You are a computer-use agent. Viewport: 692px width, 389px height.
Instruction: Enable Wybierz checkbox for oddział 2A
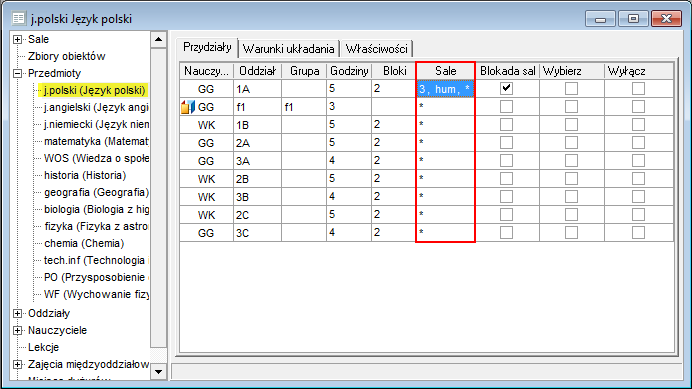571,143
